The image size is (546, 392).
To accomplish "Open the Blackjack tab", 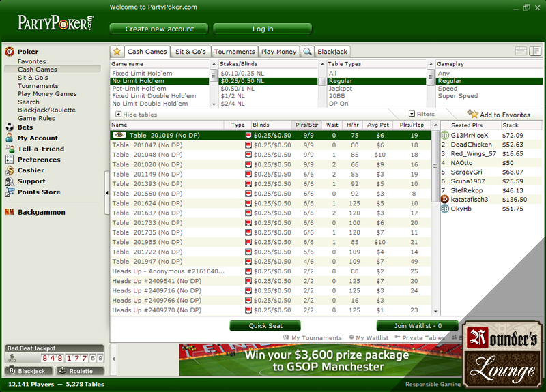I will [x=332, y=52].
